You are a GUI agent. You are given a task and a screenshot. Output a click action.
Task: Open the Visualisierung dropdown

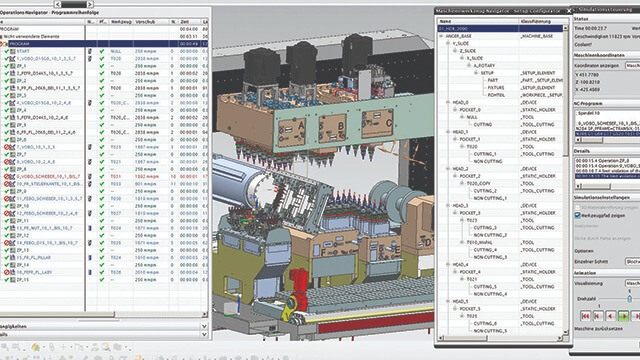[632, 283]
